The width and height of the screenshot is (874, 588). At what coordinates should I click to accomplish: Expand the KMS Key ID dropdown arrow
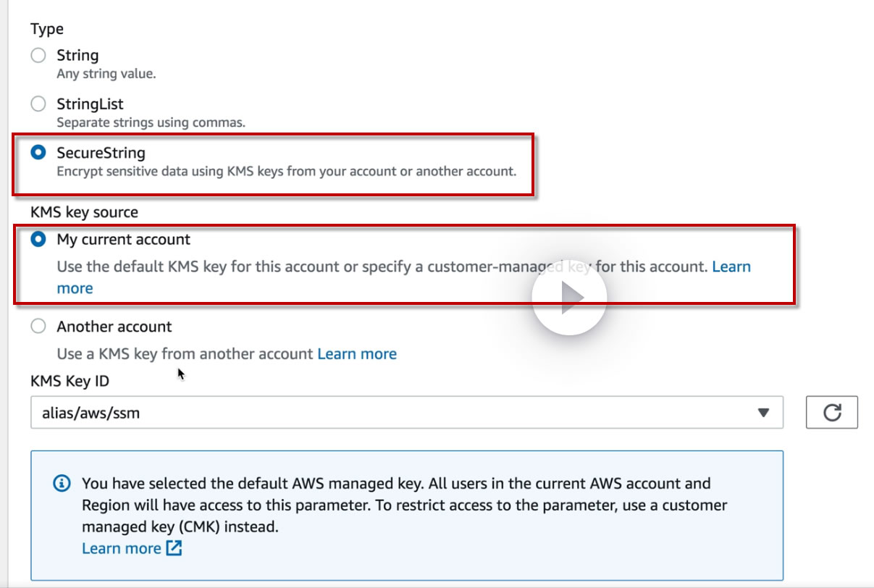[762, 413]
